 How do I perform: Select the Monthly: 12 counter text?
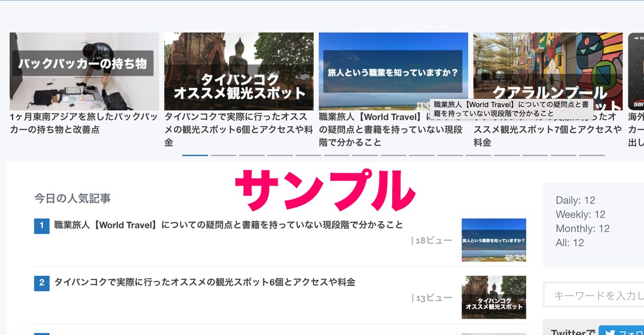[583, 229]
